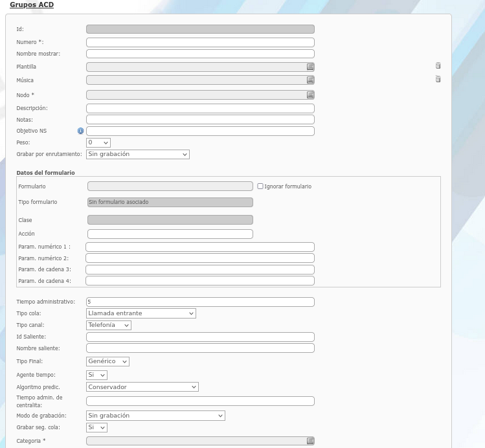Image resolution: width=485 pixels, height=448 pixels.
Task: Open the Modo de grabación dropdown
Action: tap(155, 416)
